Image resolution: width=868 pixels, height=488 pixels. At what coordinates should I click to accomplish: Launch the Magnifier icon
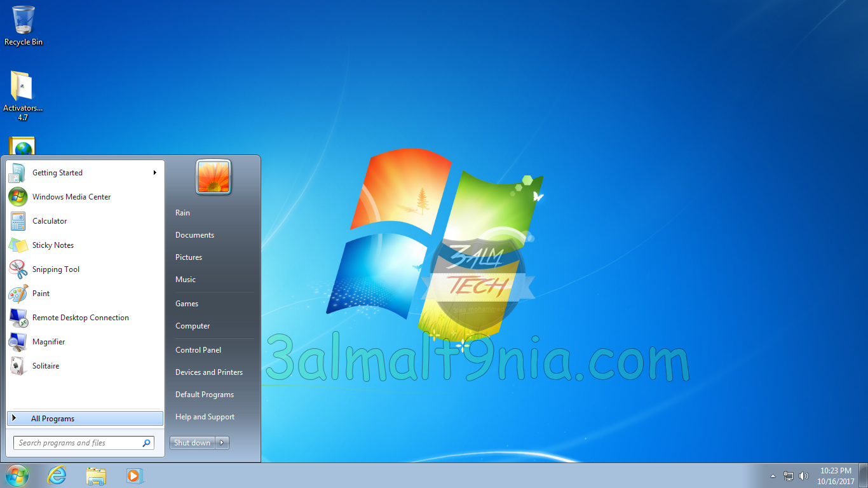[x=18, y=342]
